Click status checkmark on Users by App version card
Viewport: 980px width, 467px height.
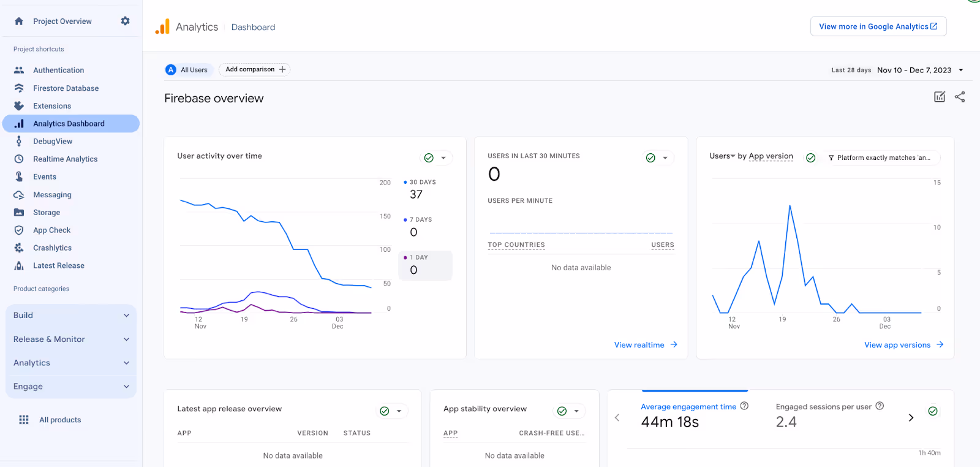811,158
